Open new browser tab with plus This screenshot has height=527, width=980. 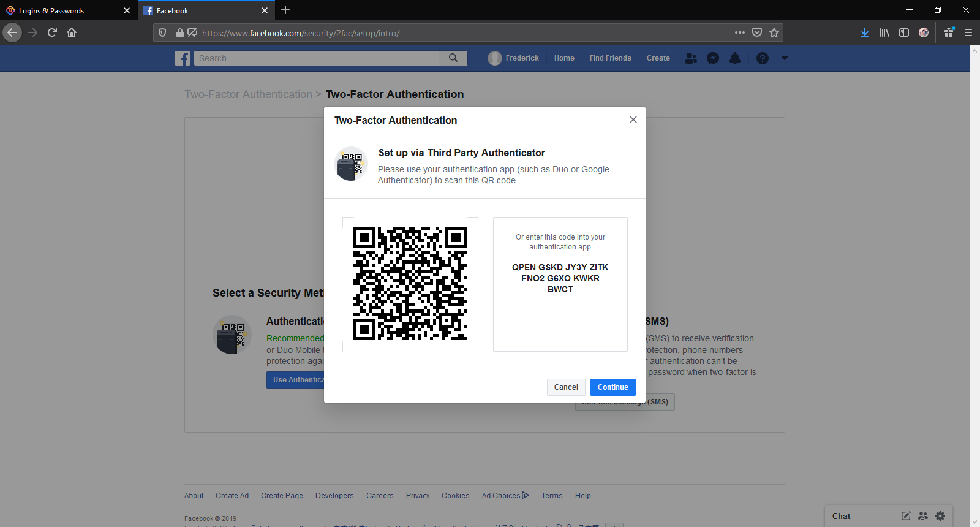click(285, 10)
